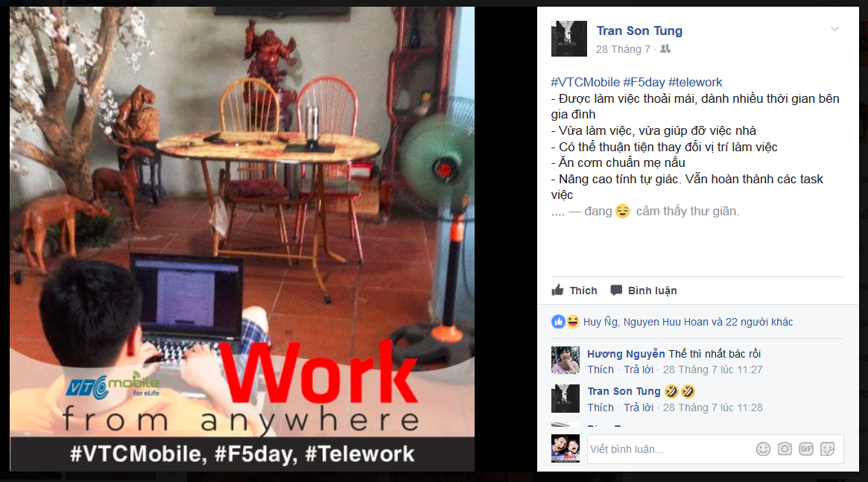The width and height of the screenshot is (868, 482).
Task: Click the Viết bình luận comment field
Action: (670, 448)
